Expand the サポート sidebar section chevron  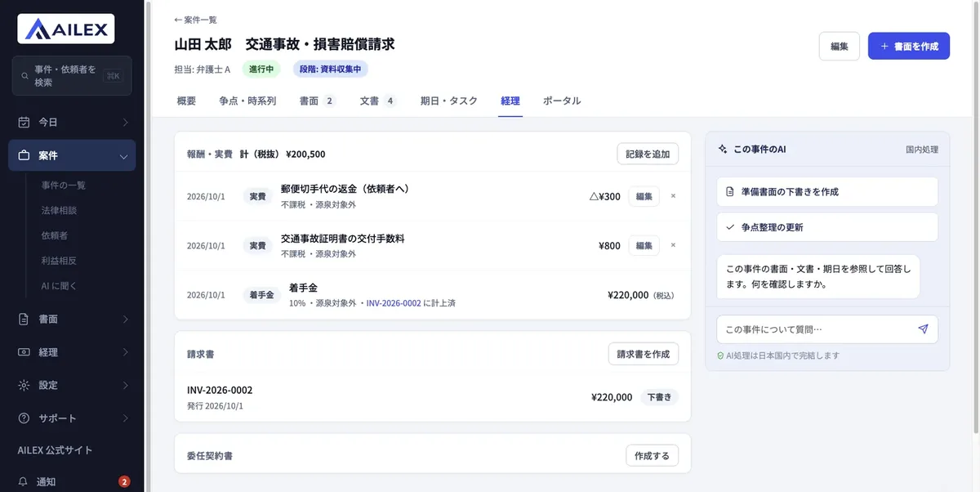(x=125, y=418)
